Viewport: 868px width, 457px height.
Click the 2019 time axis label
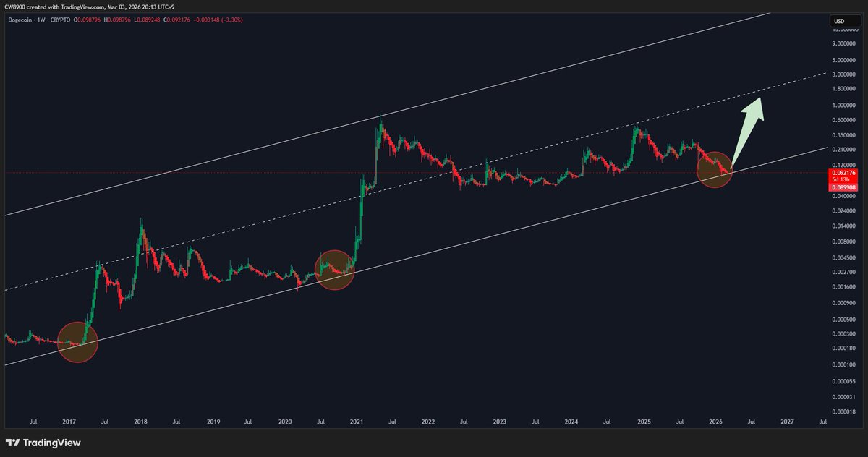(213, 421)
